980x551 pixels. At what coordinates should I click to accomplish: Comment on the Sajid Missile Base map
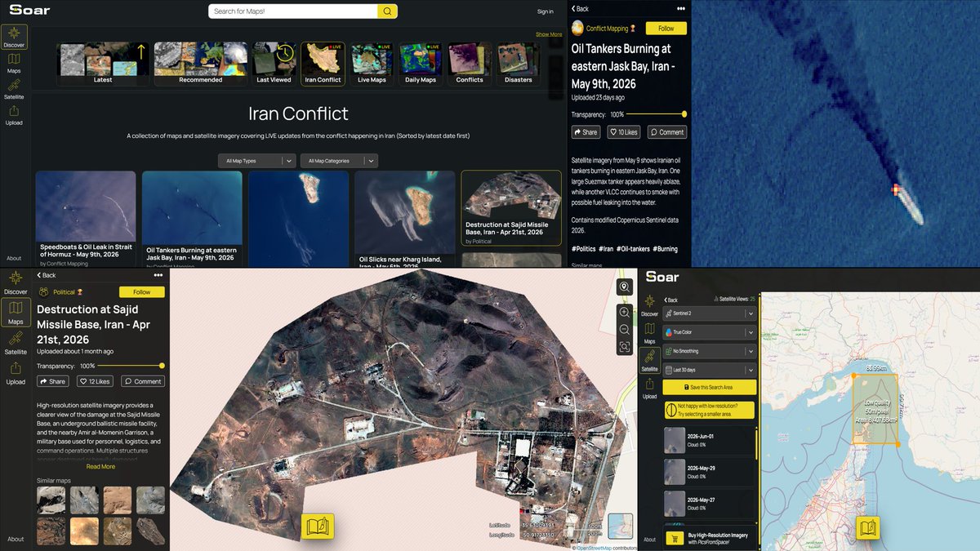point(143,381)
